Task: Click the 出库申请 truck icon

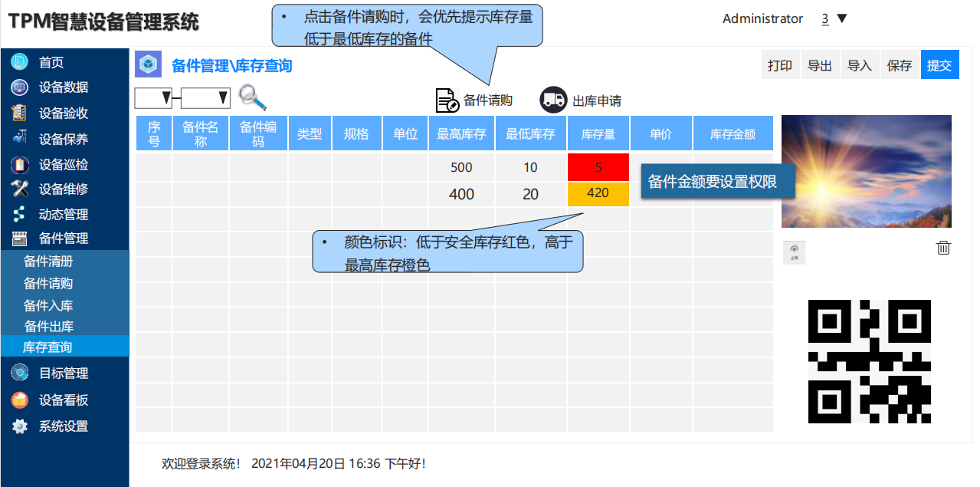Action: pos(553,100)
